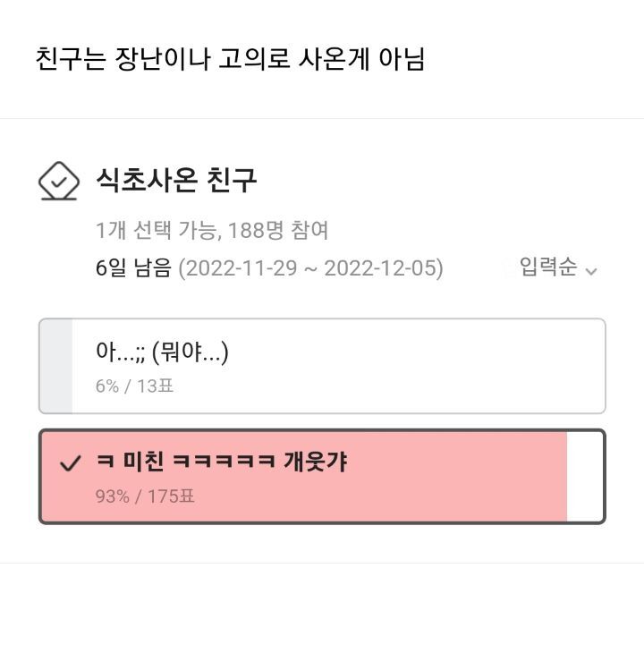Click the gray 6% result bar fill

(56, 366)
